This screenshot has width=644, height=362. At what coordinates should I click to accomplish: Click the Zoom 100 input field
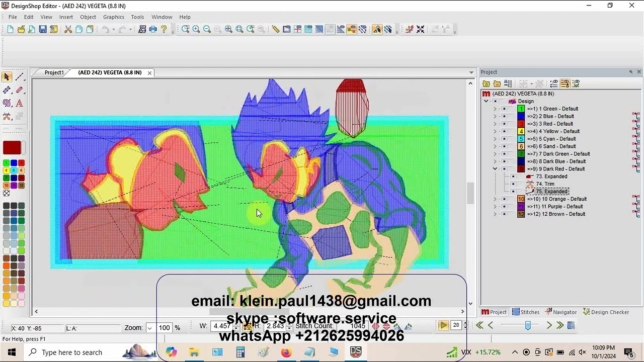point(164,328)
